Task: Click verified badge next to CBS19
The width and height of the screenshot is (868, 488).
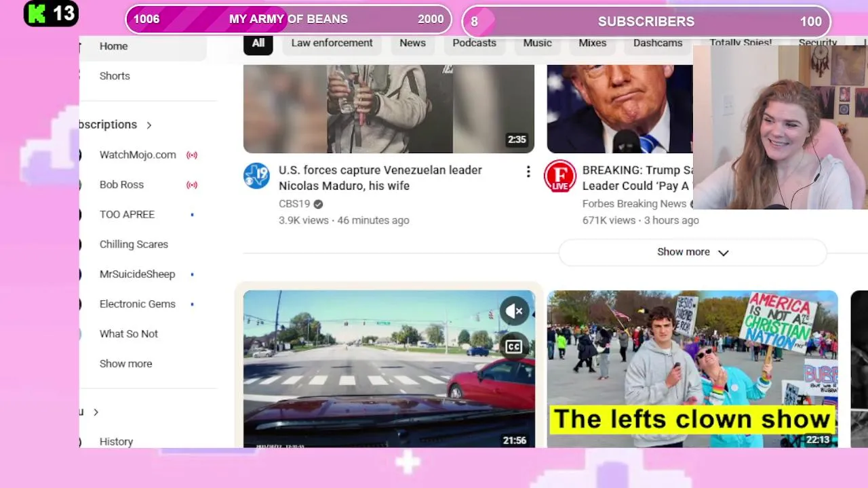Action: pyautogui.click(x=318, y=204)
